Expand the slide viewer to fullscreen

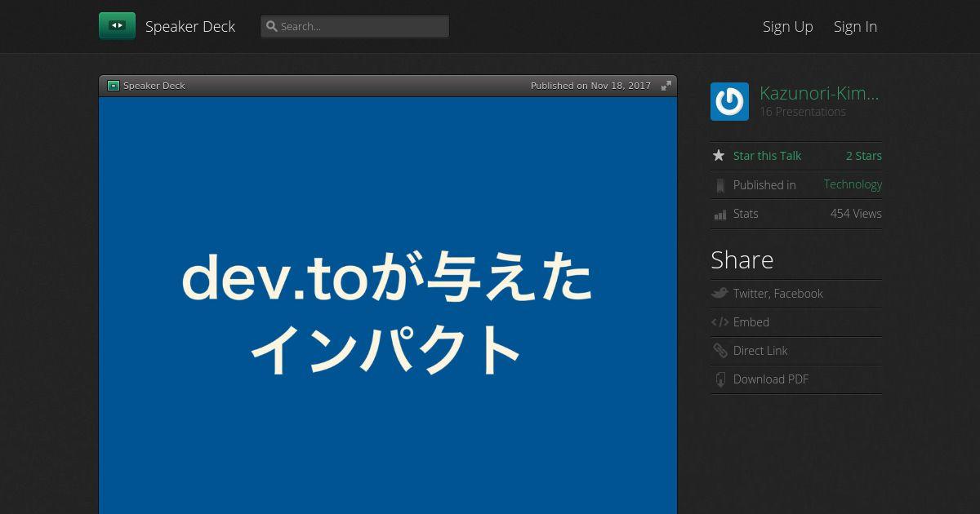666,86
